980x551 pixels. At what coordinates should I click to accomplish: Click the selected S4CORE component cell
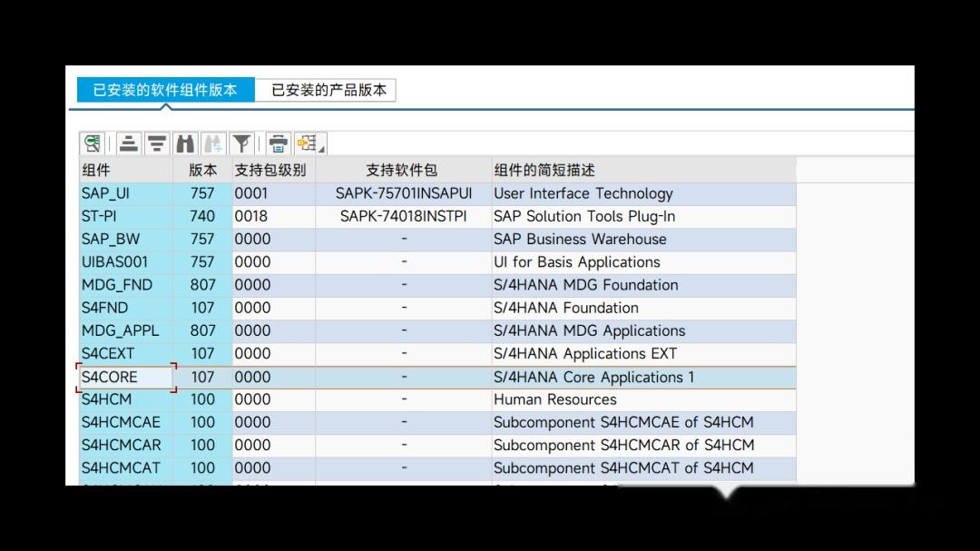125,377
